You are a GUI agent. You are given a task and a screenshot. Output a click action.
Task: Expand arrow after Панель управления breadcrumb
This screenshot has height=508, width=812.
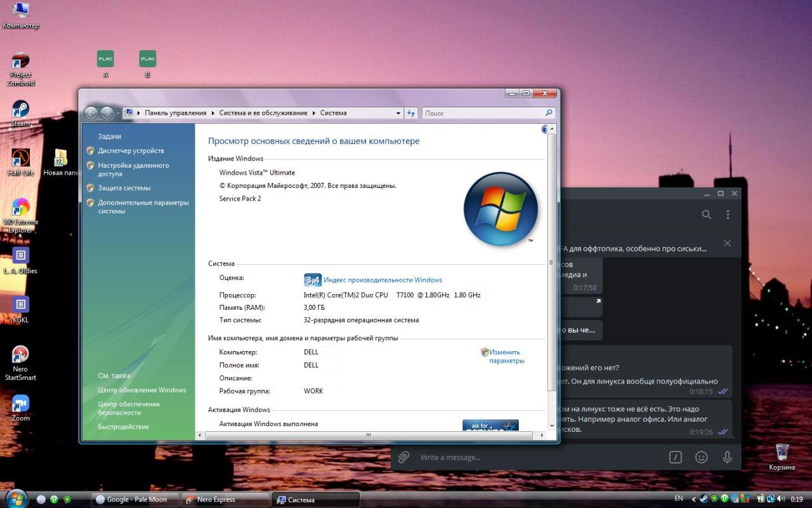[213, 113]
